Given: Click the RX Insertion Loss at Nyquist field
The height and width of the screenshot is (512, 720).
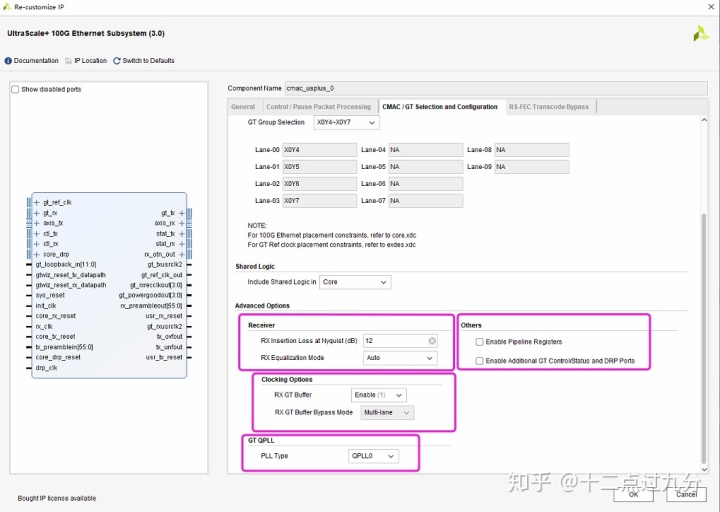Looking at the screenshot, I should [400, 341].
